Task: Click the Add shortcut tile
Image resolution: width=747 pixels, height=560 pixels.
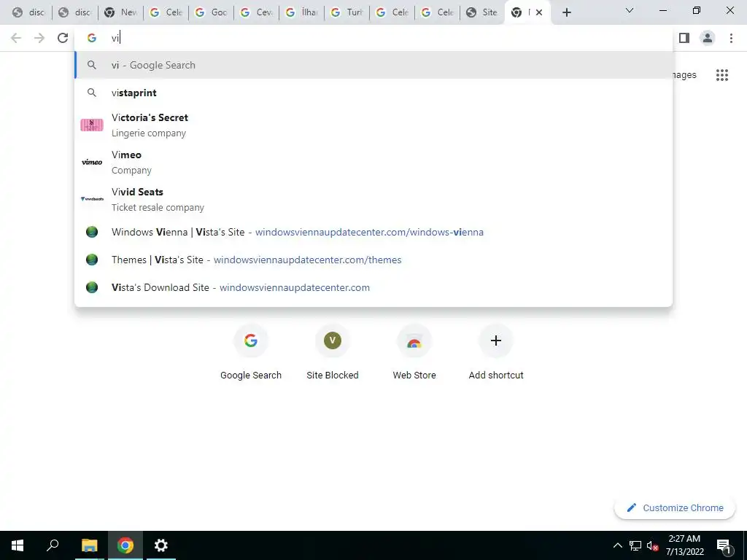Action: click(496, 352)
